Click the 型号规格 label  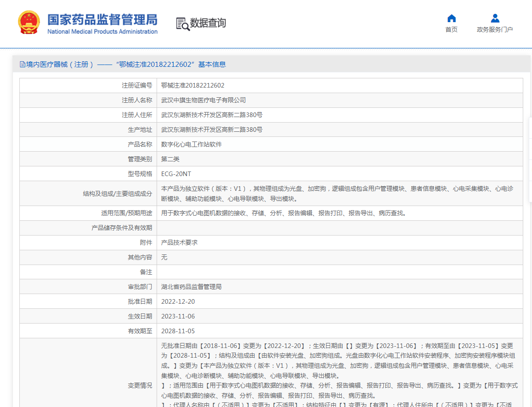[x=140, y=174]
